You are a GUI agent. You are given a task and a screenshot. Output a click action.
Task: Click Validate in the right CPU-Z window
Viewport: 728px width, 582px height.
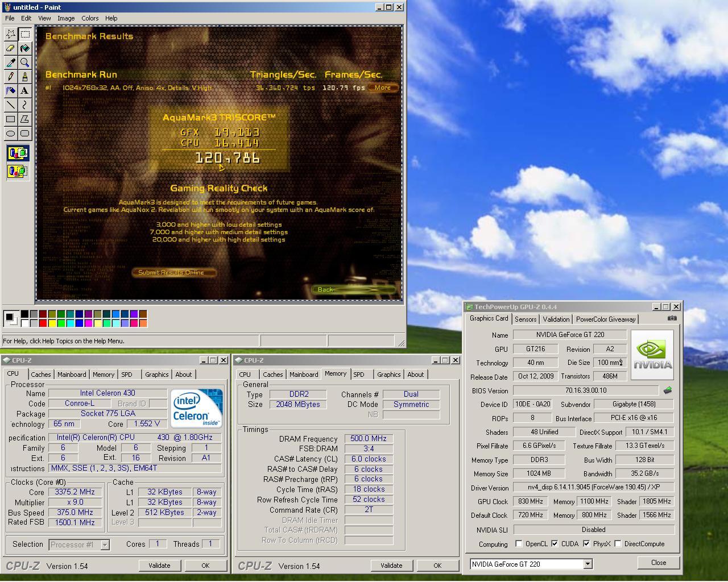[391, 566]
